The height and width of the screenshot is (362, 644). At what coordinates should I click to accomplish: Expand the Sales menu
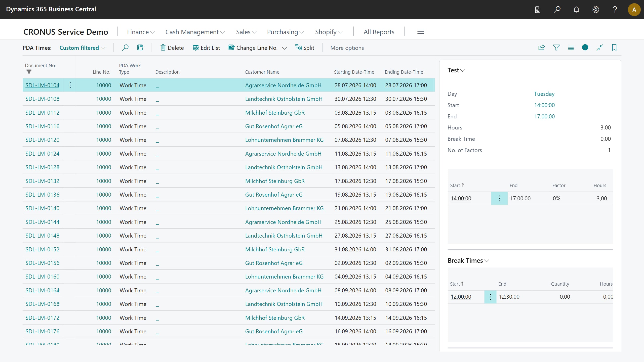pos(246,32)
